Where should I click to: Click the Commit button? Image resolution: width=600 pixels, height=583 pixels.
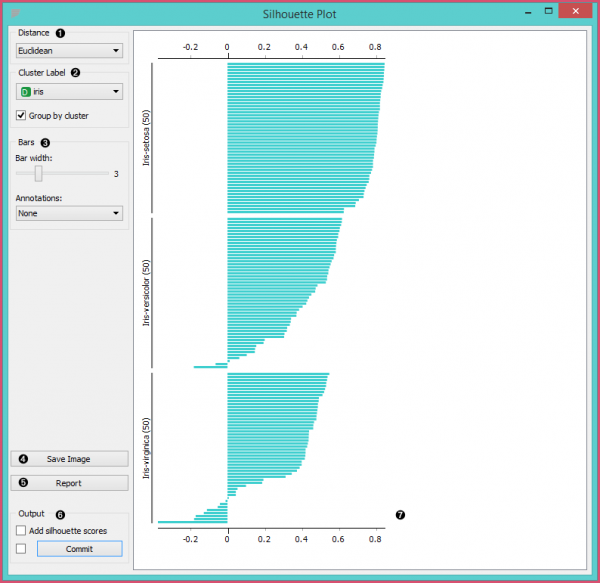pos(80,549)
